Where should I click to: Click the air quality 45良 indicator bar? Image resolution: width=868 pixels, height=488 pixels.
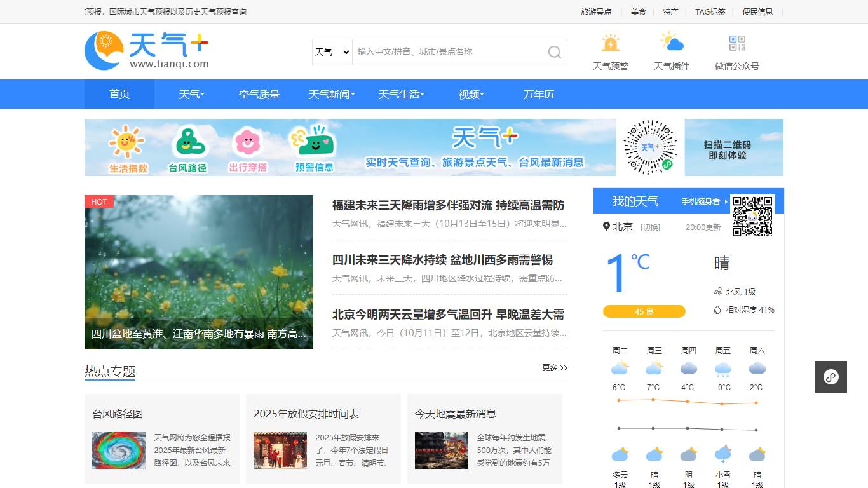pos(644,311)
